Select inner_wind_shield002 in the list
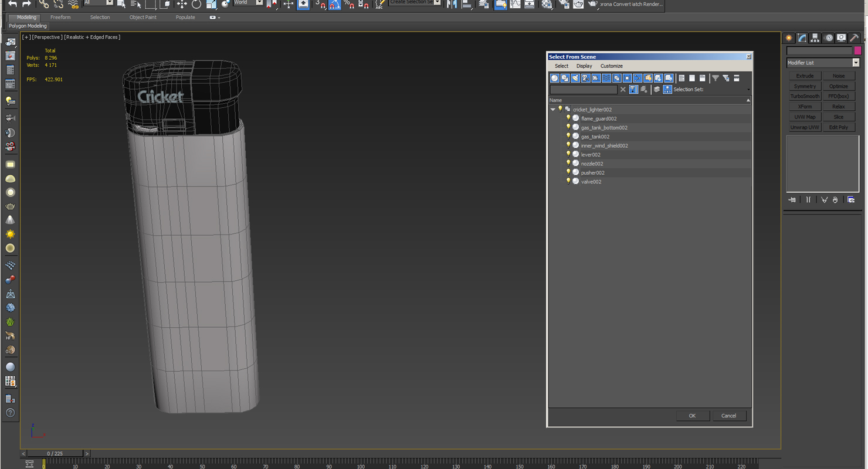The height and width of the screenshot is (469, 868). pos(604,146)
